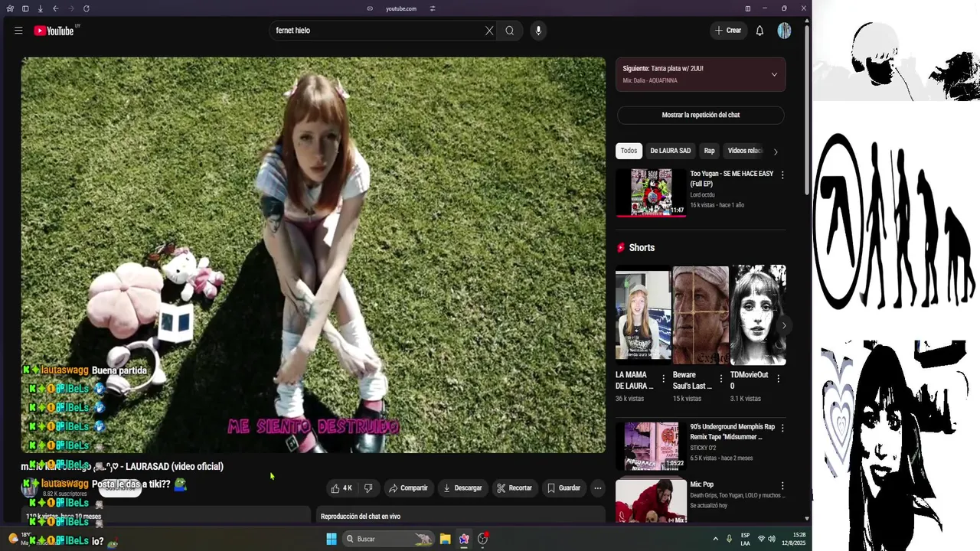Select the Rap filter chip
This screenshot has width=980, height=551.
(709, 151)
